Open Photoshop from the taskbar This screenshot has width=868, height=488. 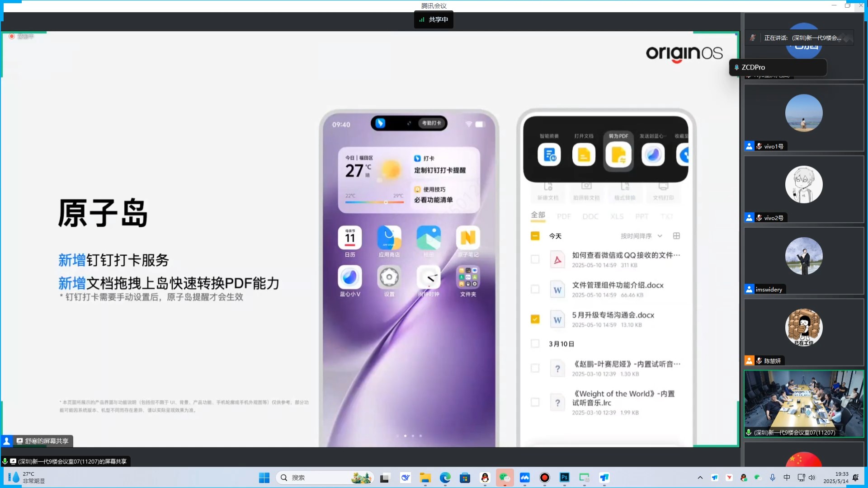(565, 478)
